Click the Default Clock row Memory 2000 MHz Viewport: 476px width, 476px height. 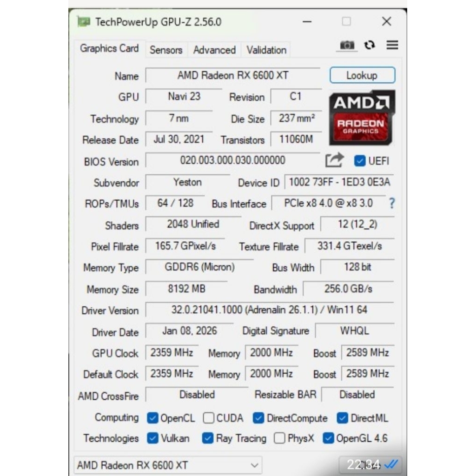pyautogui.click(x=271, y=373)
